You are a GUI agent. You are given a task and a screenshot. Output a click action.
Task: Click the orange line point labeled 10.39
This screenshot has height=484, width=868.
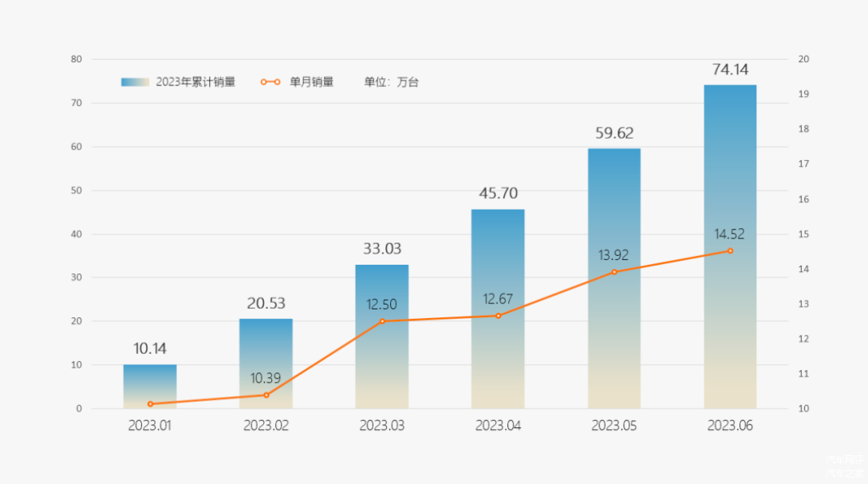(x=266, y=395)
